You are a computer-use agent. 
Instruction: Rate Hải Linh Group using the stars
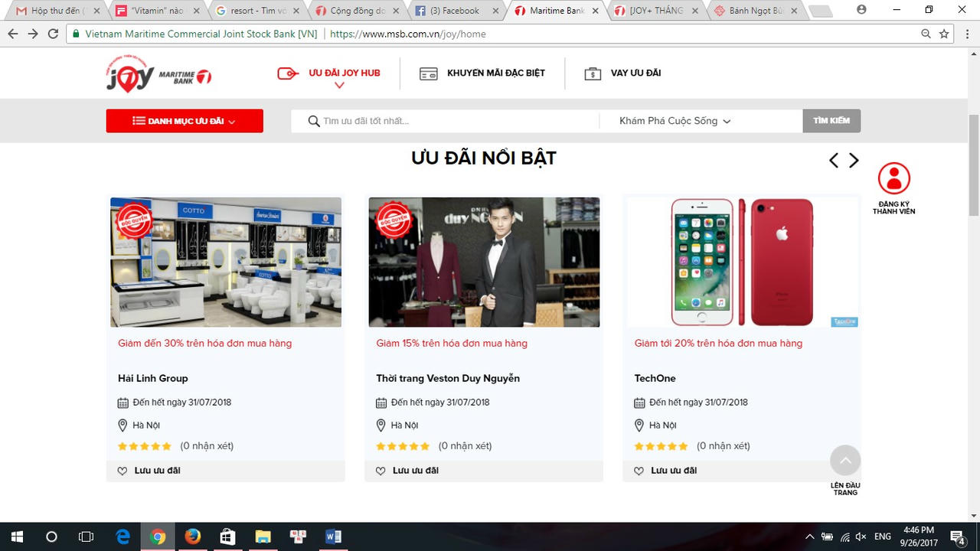(145, 446)
